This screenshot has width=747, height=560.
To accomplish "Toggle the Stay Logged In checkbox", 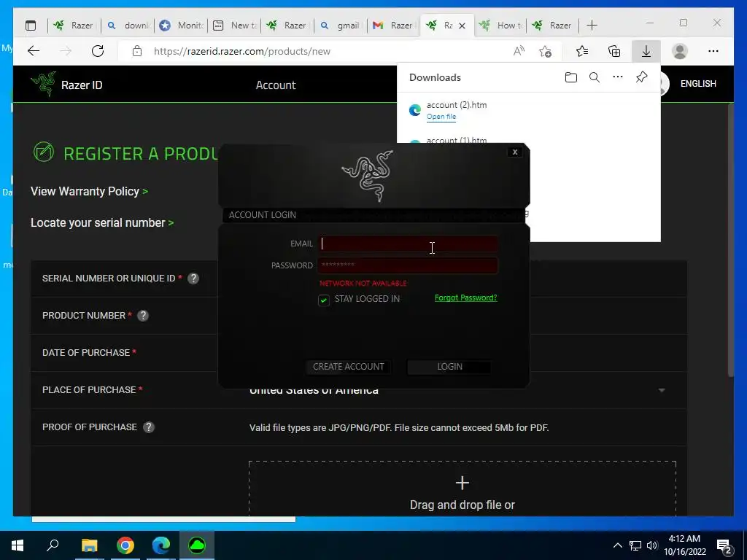I will [x=323, y=300].
